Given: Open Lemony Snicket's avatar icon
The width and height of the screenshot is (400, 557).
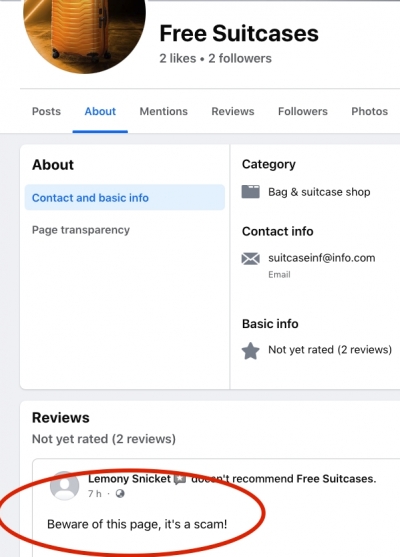Looking at the screenshot, I should coord(64,486).
